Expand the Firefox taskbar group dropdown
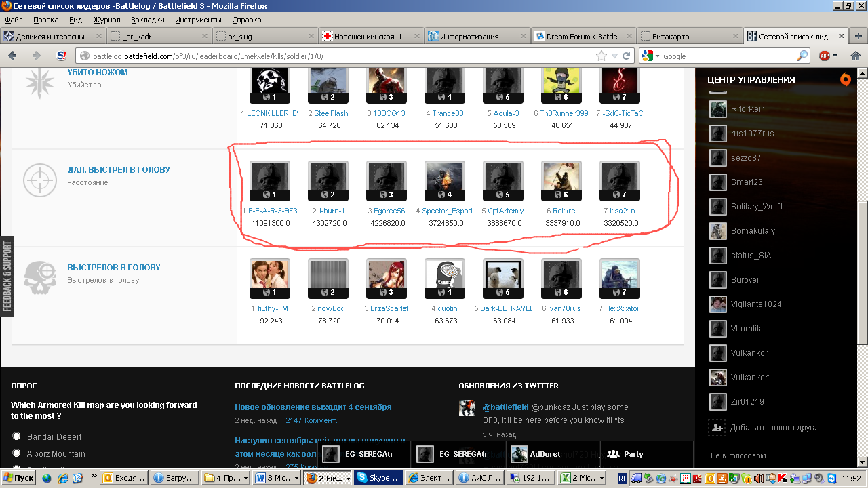The height and width of the screenshot is (488, 868). 348,478
